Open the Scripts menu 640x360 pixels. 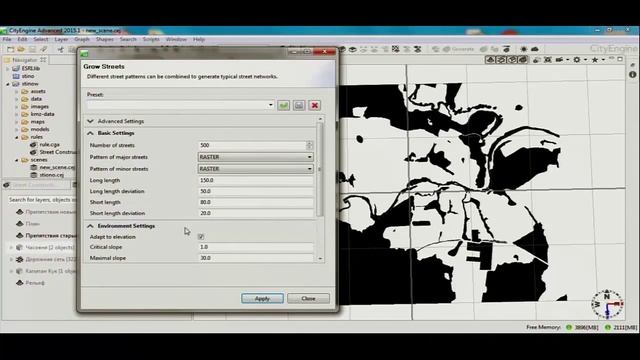[151, 40]
